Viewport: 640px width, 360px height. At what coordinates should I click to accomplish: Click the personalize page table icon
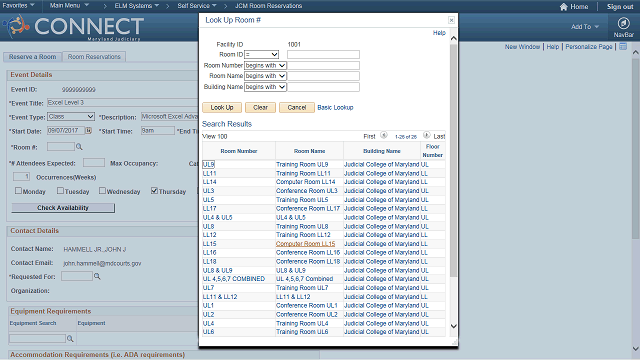click(x=623, y=47)
